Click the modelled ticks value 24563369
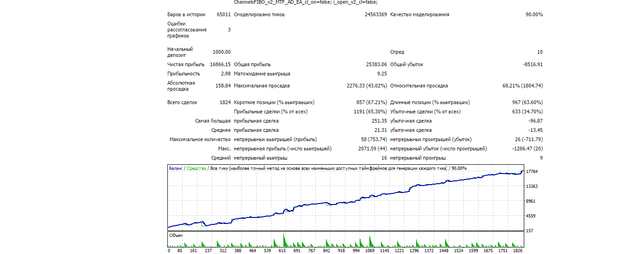 click(376, 14)
